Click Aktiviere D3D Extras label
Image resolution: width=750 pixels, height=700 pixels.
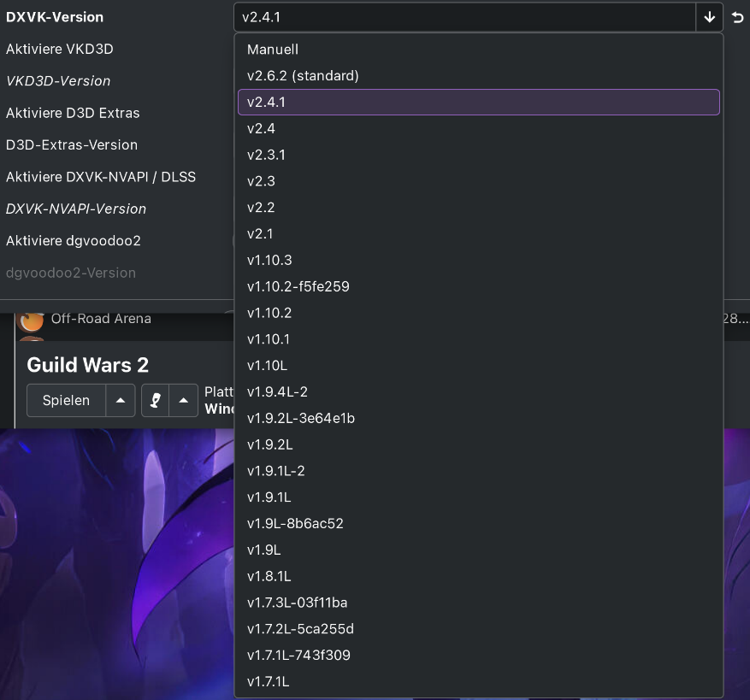pos(73,113)
